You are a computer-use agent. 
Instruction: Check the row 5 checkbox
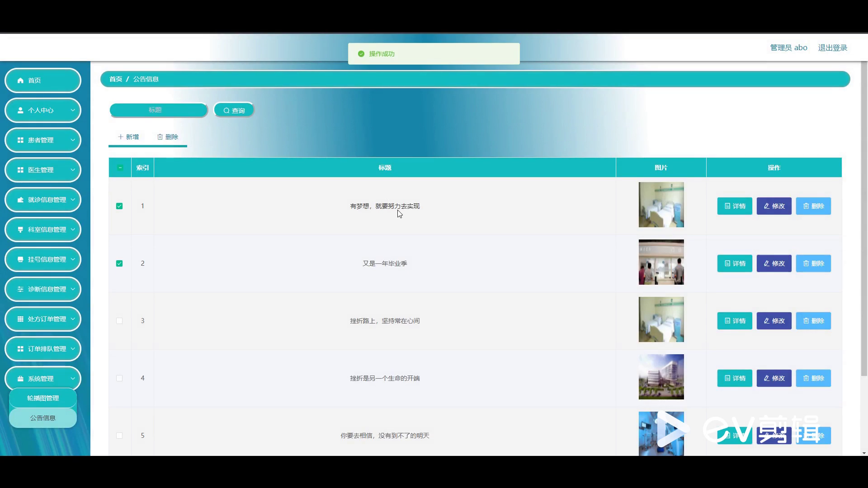click(x=119, y=436)
